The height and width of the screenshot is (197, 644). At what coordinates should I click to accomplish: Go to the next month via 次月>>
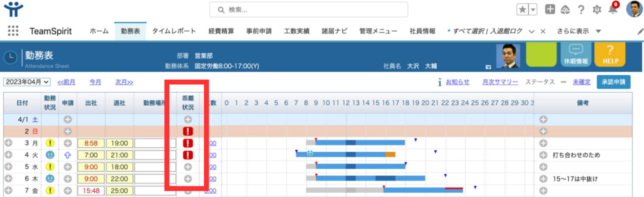tap(124, 82)
